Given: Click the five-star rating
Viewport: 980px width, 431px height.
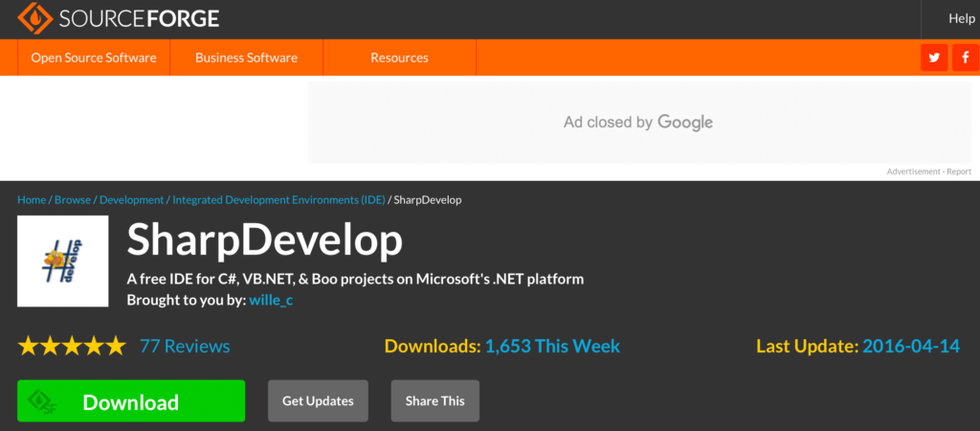Looking at the screenshot, I should 72,346.
